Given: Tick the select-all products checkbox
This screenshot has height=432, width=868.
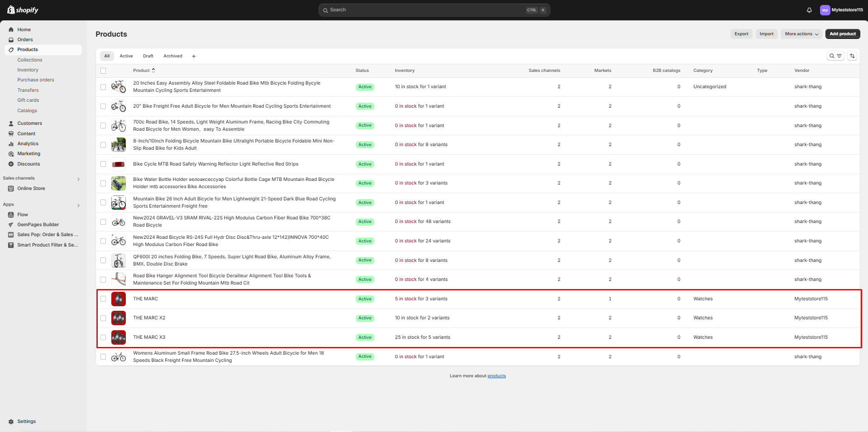Looking at the screenshot, I should (x=103, y=71).
